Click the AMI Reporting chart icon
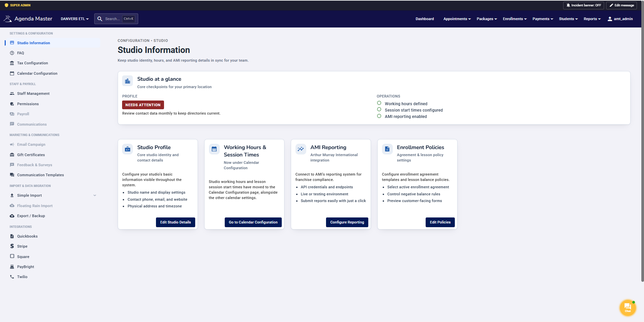Screen dimensions: 644x322 301,149
